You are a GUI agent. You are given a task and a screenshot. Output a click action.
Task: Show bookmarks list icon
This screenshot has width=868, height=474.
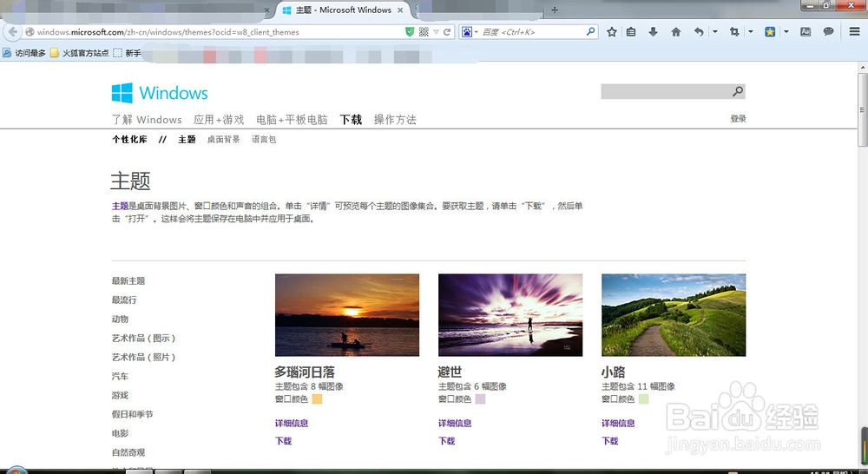pos(631,31)
